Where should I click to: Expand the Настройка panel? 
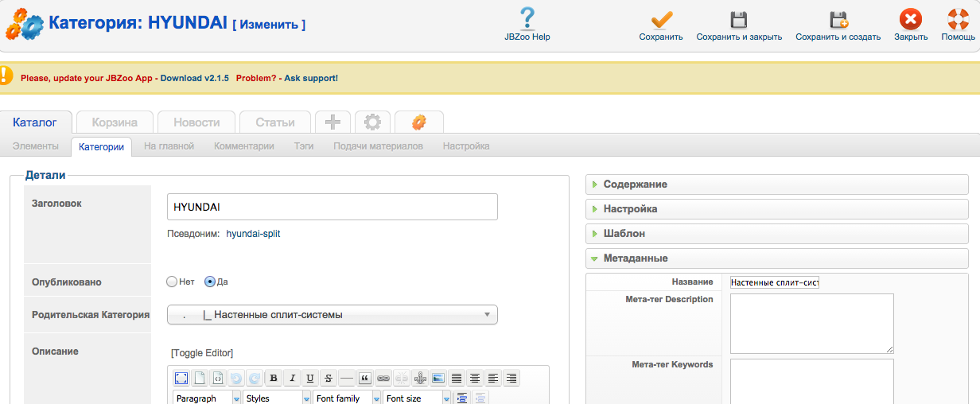coord(777,208)
